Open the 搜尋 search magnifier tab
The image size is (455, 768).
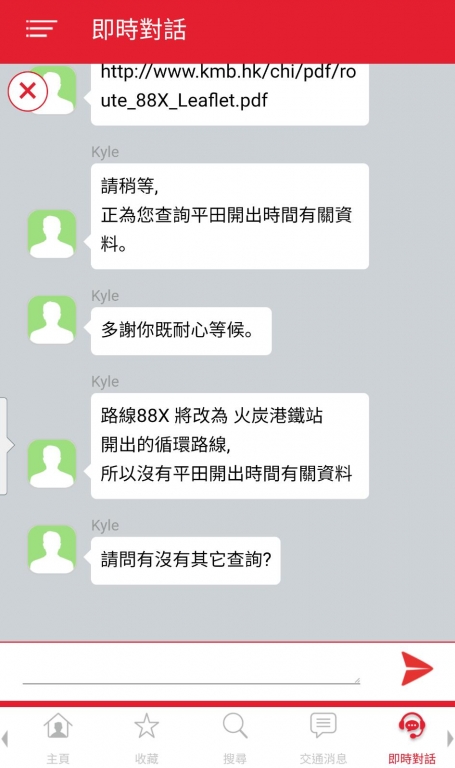235,738
